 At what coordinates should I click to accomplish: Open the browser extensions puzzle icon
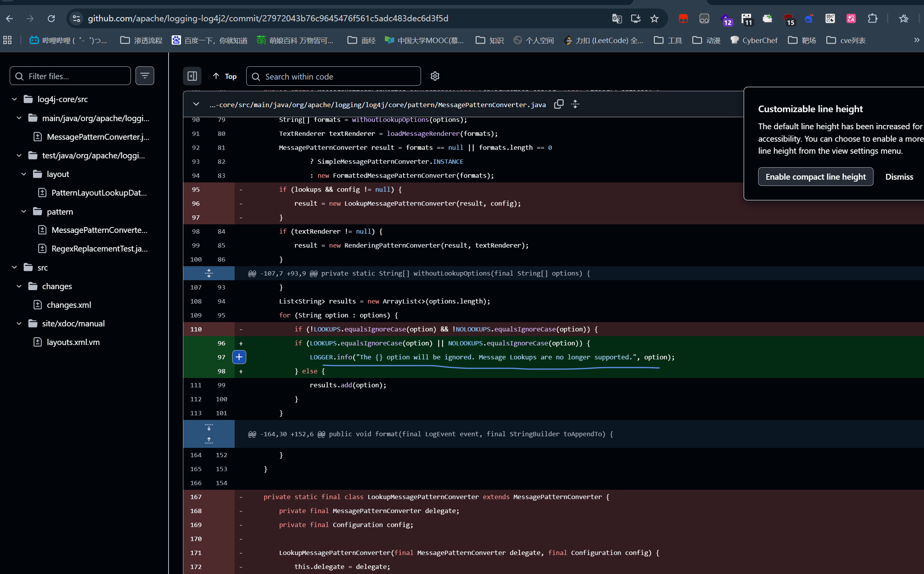click(x=872, y=18)
